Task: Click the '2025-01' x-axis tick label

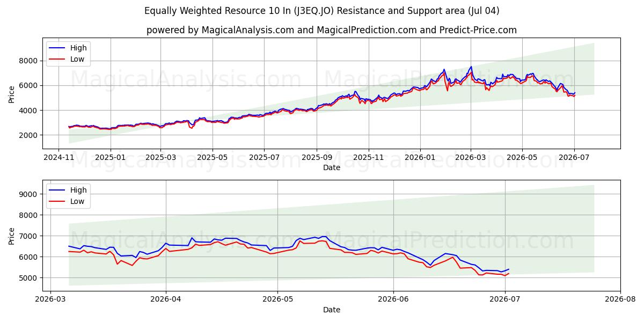Action: click(110, 157)
